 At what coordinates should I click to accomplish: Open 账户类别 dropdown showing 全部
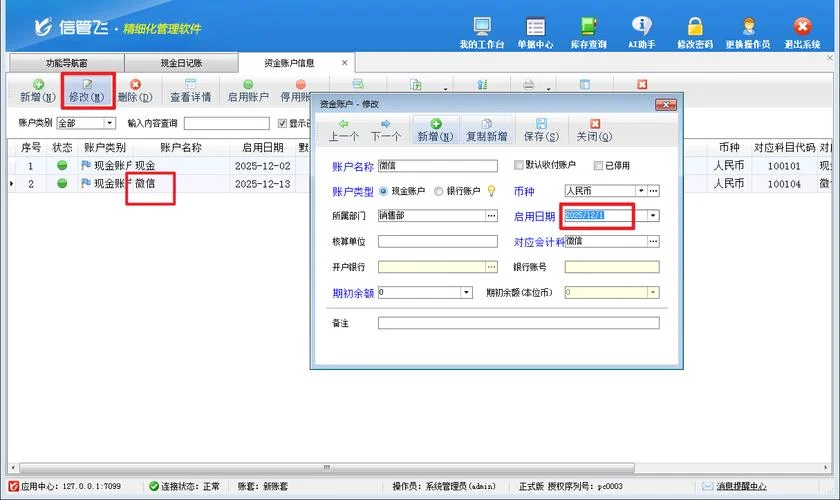tap(109, 123)
